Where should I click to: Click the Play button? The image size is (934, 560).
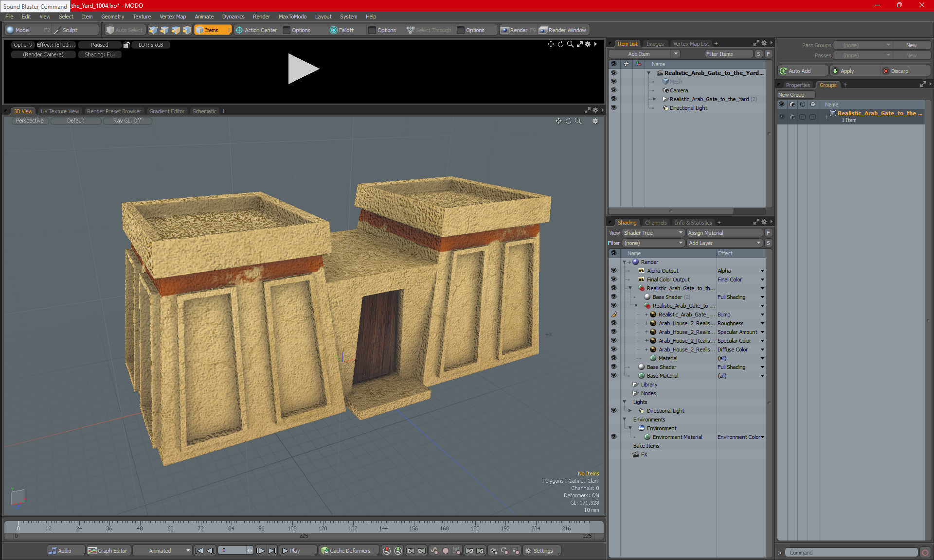coord(298,551)
